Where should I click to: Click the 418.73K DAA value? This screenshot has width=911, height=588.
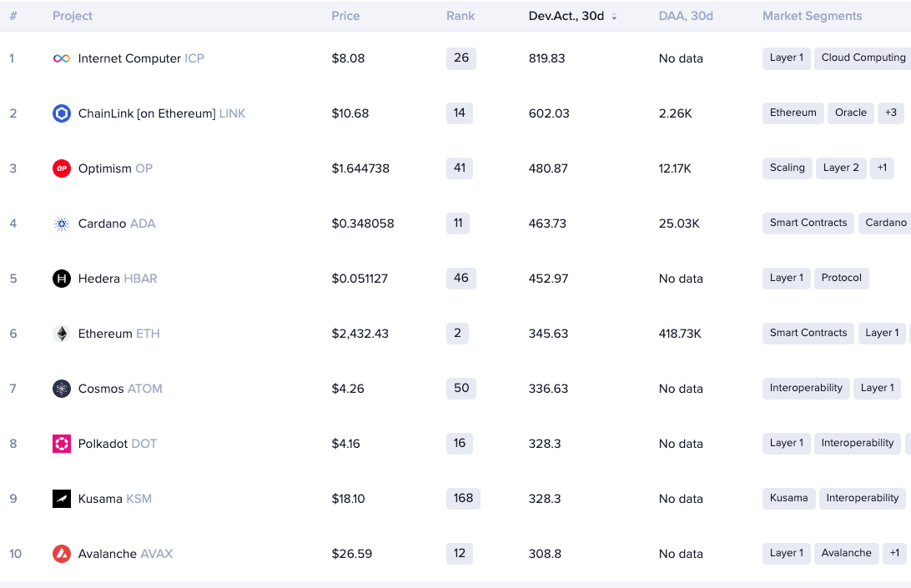[680, 334]
